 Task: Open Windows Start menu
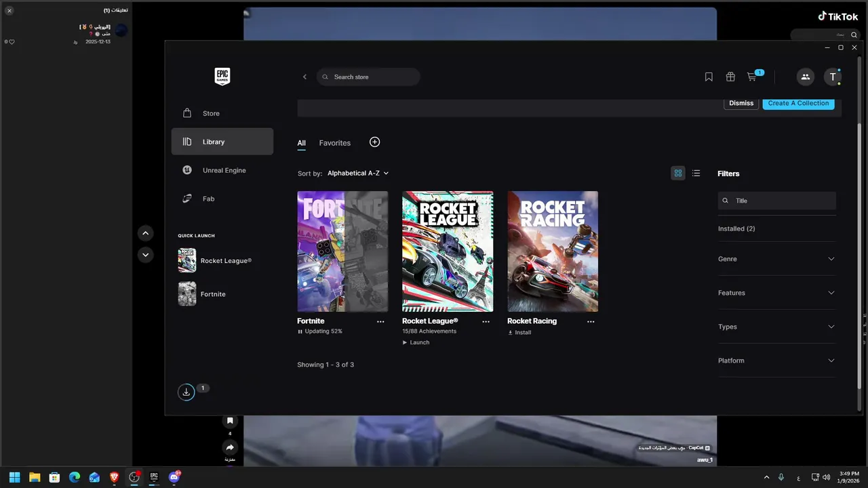(14, 477)
